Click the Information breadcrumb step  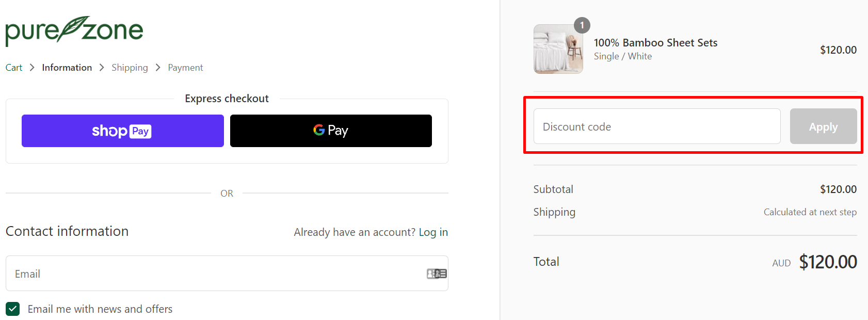tap(67, 67)
